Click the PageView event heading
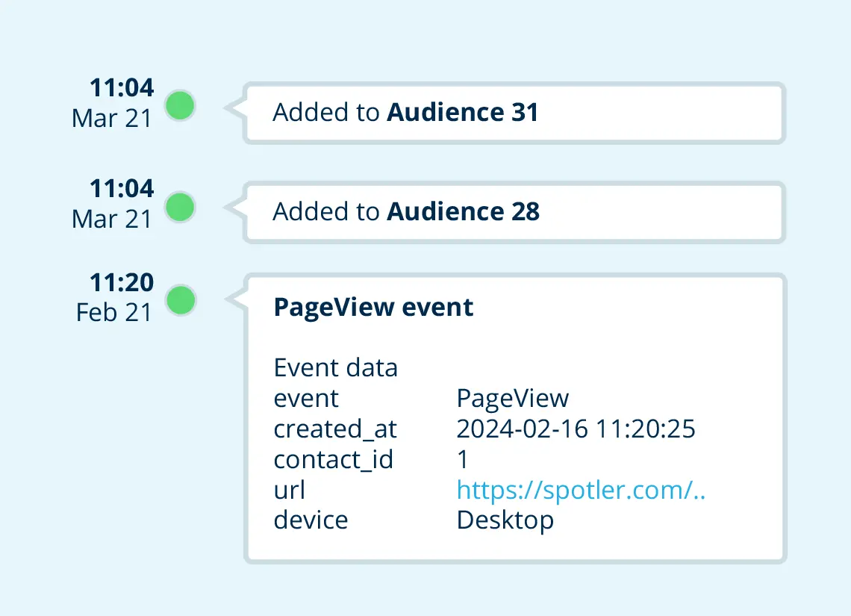The height and width of the screenshot is (616, 851). (373, 308)
